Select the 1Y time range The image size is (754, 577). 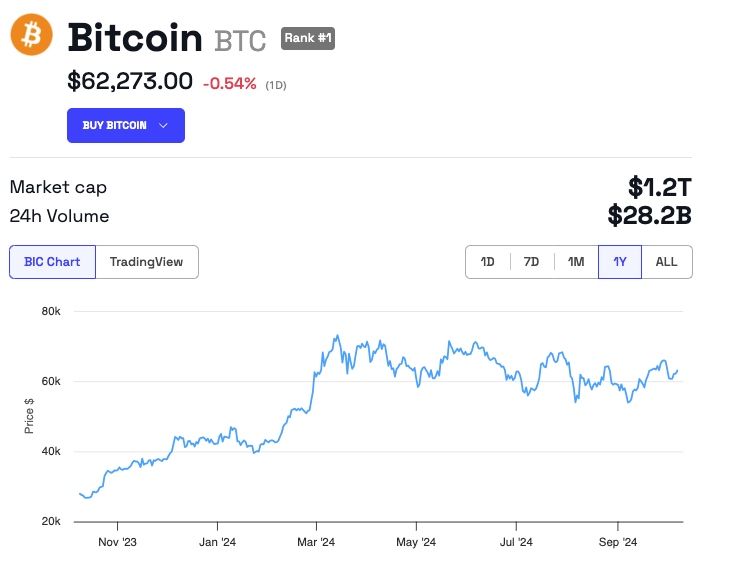coord(620,262)
